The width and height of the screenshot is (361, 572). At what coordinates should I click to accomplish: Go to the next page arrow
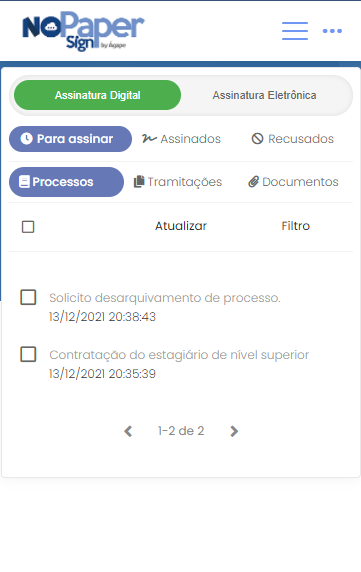[234, 431]
